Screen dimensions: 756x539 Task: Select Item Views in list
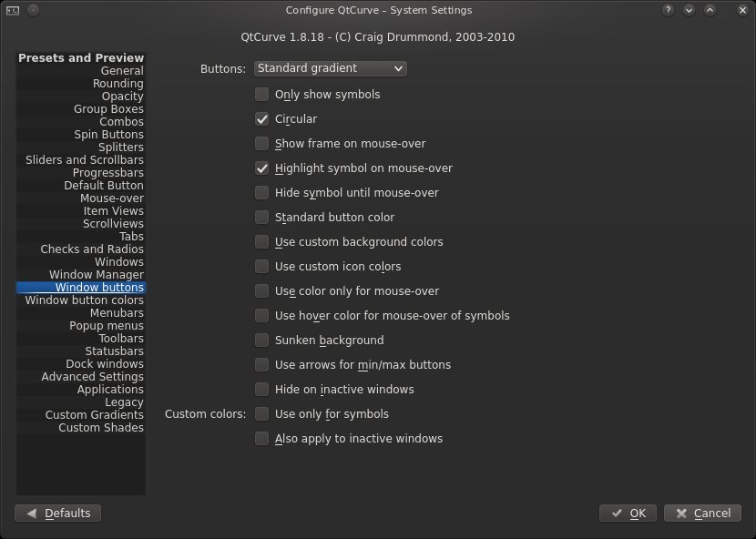pos(81,211)
